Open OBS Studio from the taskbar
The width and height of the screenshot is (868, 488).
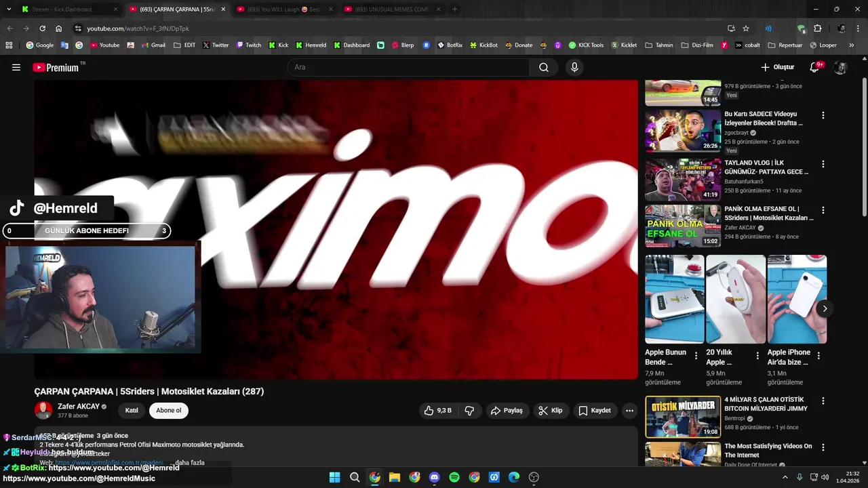pos(534,477)
